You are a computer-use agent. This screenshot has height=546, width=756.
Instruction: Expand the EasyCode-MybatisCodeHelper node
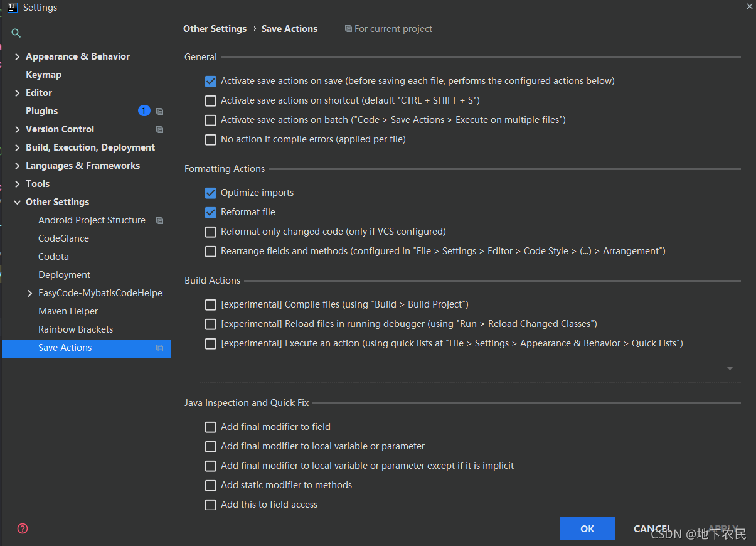tap(29, 293)
